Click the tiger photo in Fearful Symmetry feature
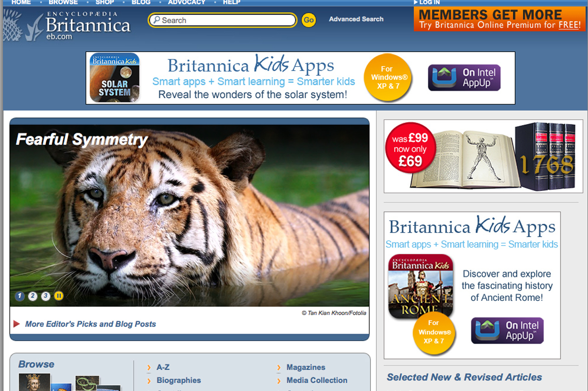The image size is (588, 391). pos(189,215)
